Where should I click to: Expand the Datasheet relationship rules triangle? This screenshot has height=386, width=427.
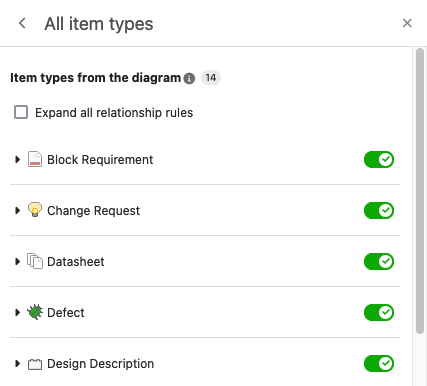click(17, 261)
